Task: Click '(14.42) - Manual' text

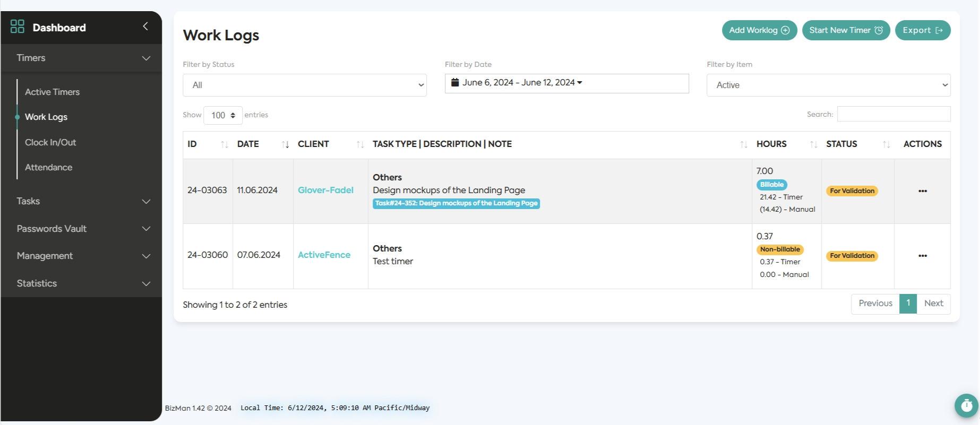Action: coord(787,209)
